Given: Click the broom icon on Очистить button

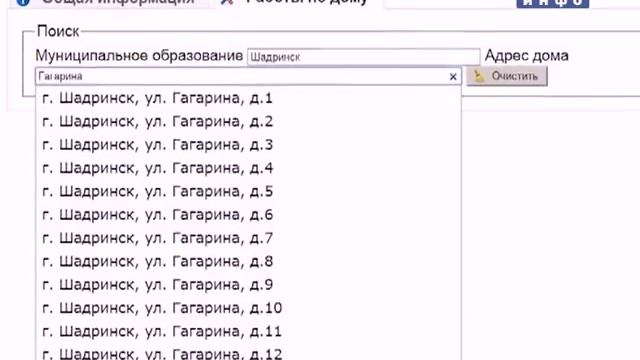Looking at the screenshot, I should point(479,76).
